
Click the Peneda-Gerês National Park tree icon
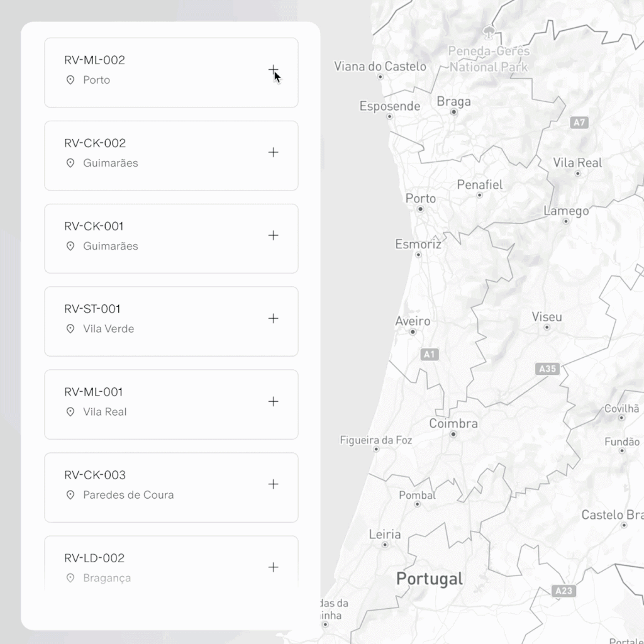coord(489,31)
